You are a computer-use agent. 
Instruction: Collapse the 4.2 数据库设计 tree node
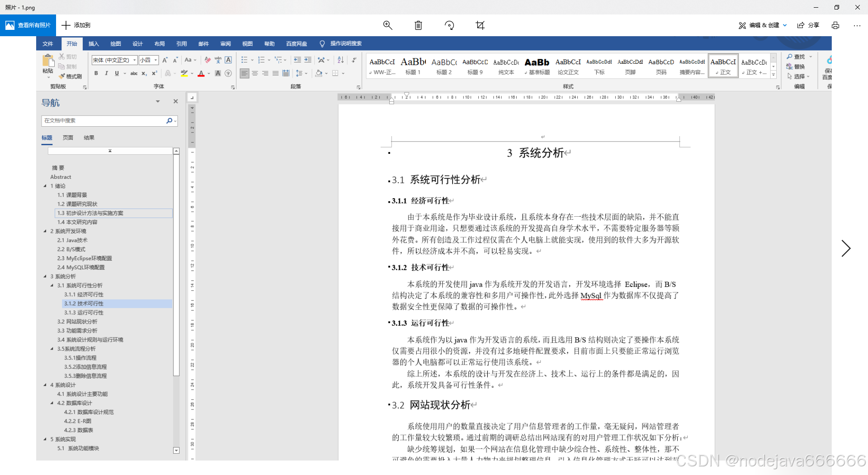(52, 403)
